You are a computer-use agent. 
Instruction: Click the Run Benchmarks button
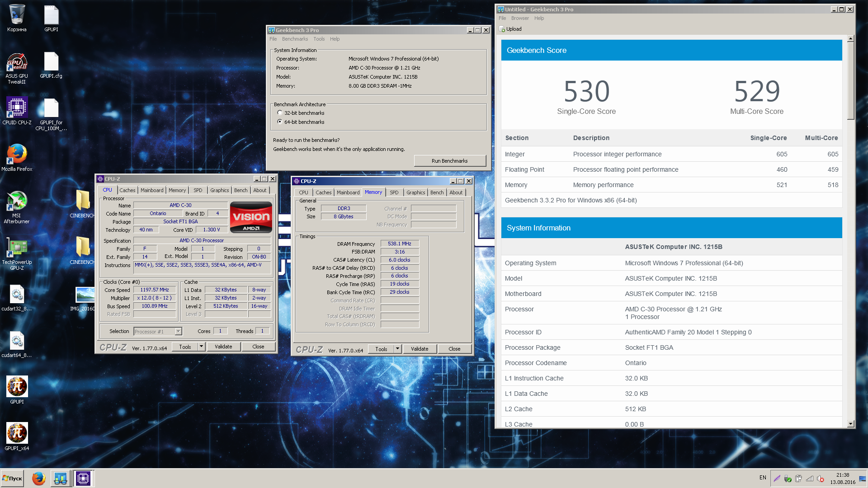(450, 161)
